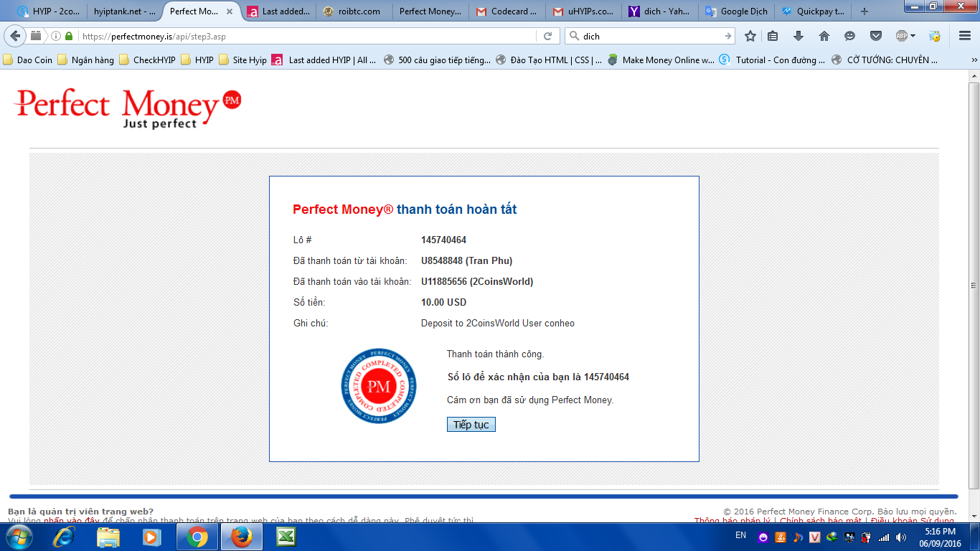The height and width of the screenshot is (551, 980).
Task: Open the Downloads panel arrow
Action: pyautogui.click(x=798, y=36)
